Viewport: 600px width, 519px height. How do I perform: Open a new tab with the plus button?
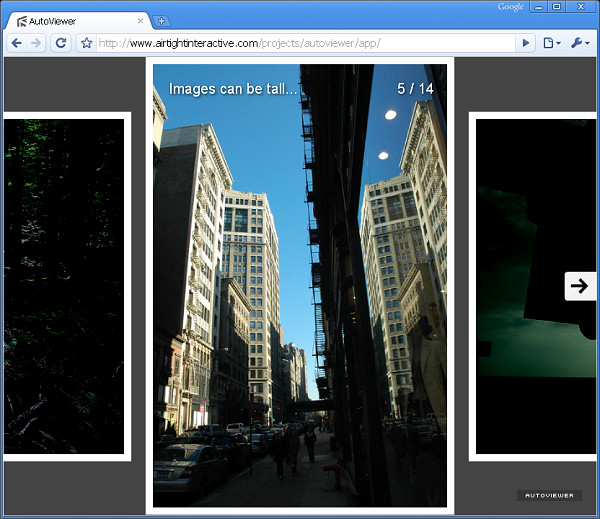pyautogui.click(x=162, y=21)
